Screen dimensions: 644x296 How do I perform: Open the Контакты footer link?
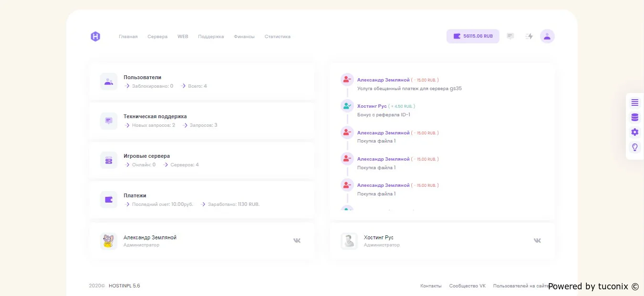pyautogui.click(x=431, y=286)
